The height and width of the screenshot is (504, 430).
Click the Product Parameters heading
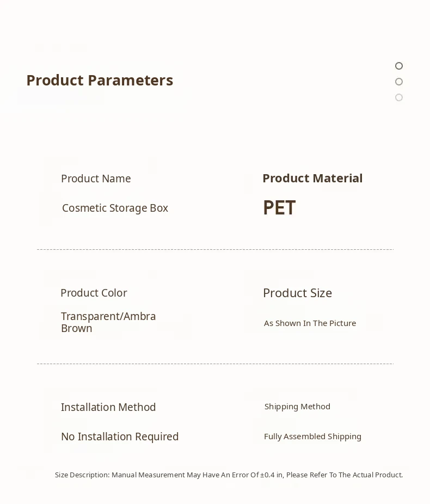click(100, 80)
